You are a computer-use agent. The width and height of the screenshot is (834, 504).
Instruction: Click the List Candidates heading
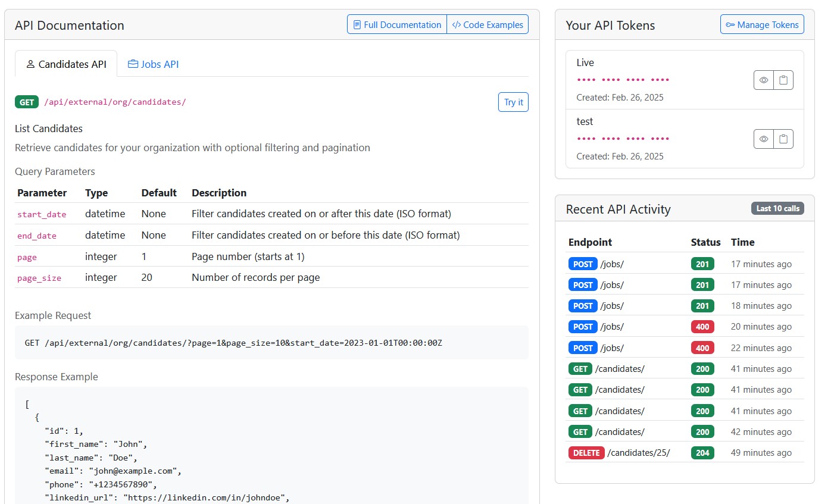pyautogui.click(x=49, y=129)
